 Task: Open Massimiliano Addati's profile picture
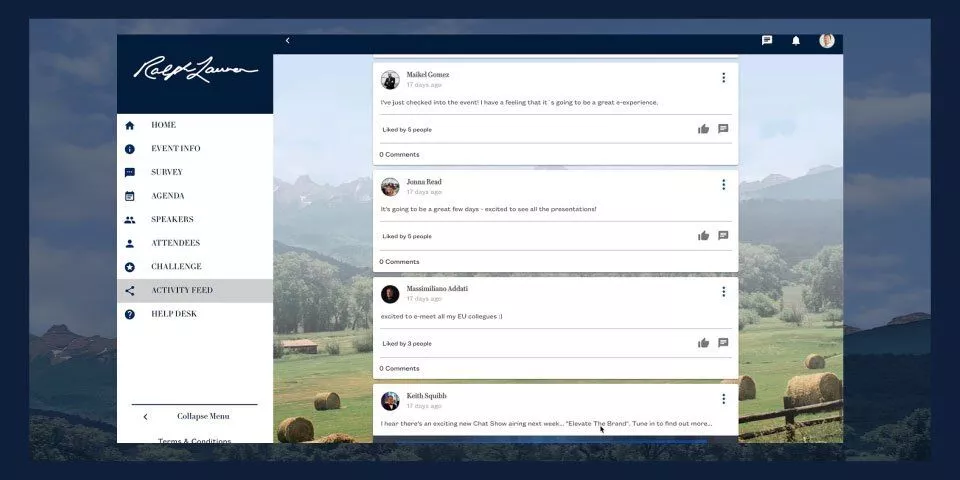pos(390,294)
